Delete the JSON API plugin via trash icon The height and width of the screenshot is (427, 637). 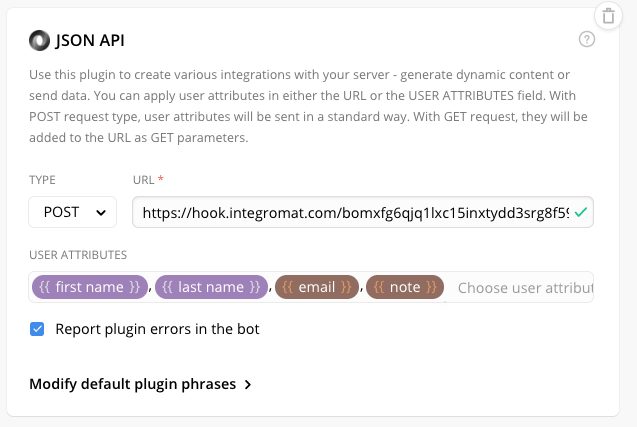pos(608,16)
